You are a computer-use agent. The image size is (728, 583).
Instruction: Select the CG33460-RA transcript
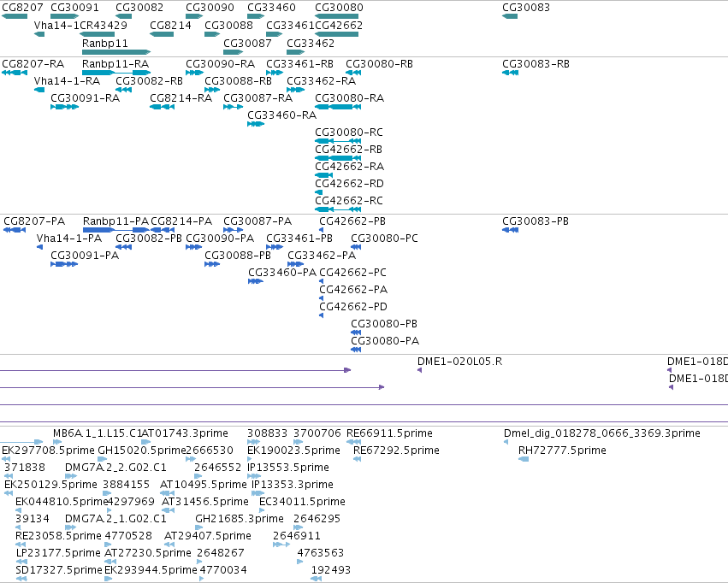pos(256,124)
